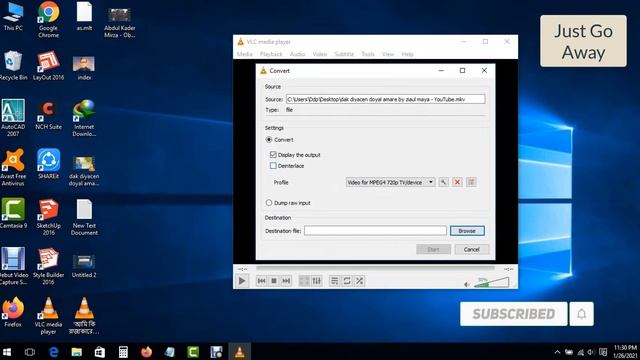Edit selected profile with wrench icon

click(443, 182)
